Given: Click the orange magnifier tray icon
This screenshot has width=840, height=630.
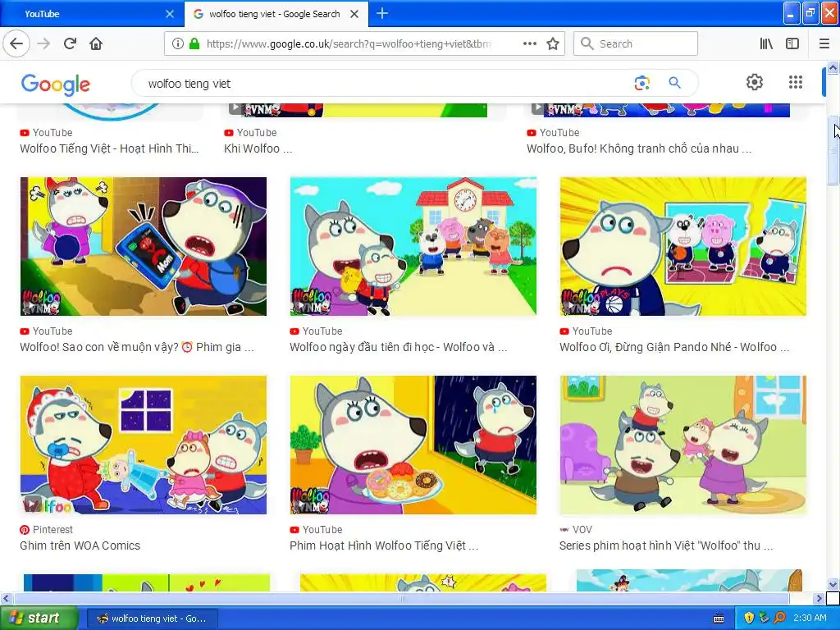Looking at the screenshot, I should pos(780,619).
